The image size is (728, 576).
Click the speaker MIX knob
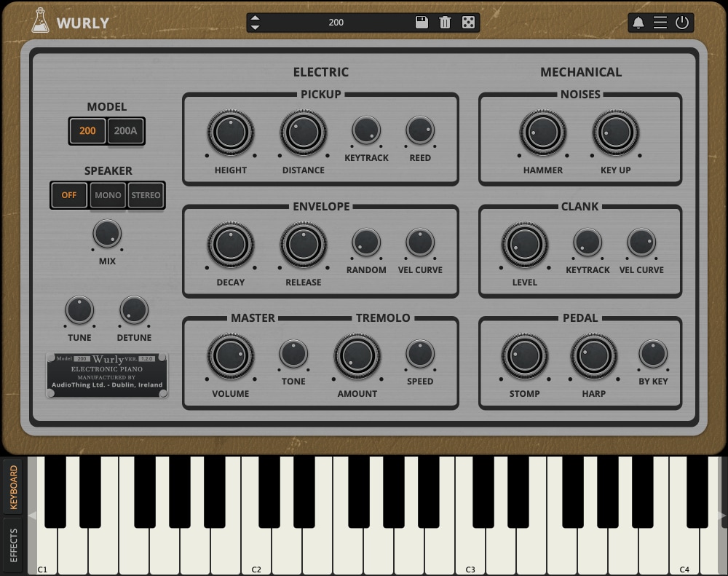pyautogui.click(x=107, y=234)
